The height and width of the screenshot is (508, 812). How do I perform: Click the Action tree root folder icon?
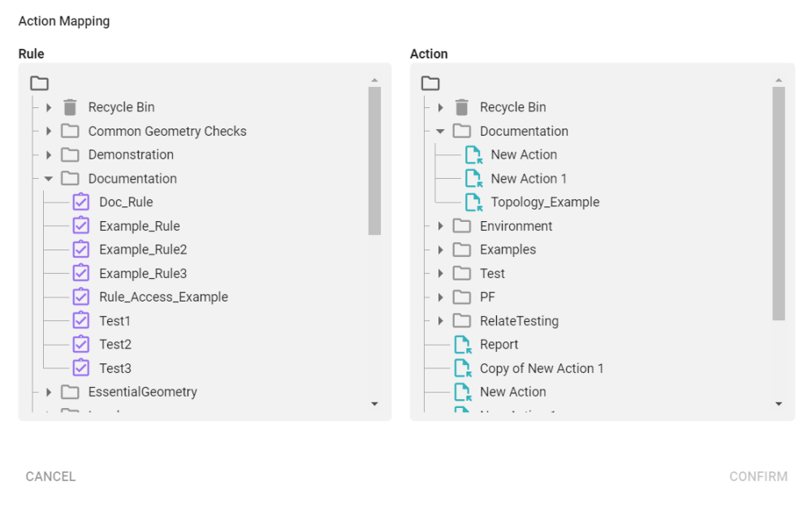pyautogui.click(x=430, y=83)
